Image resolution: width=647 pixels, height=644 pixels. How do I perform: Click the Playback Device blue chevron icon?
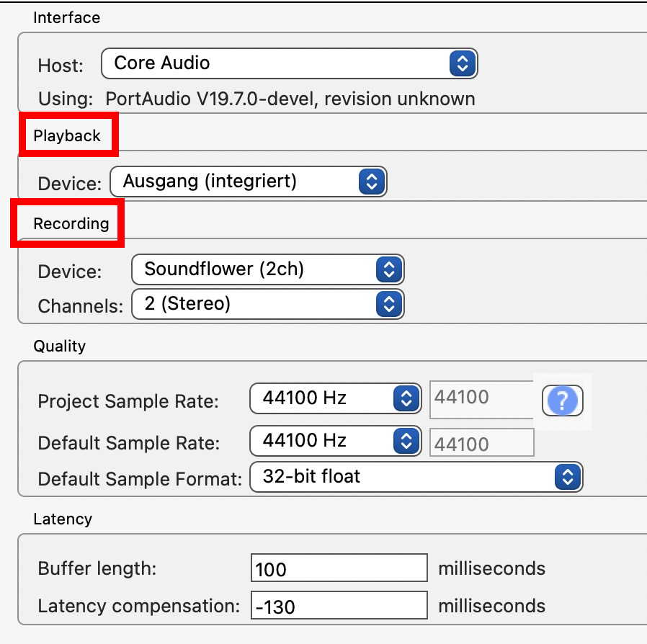pos(372,182)
